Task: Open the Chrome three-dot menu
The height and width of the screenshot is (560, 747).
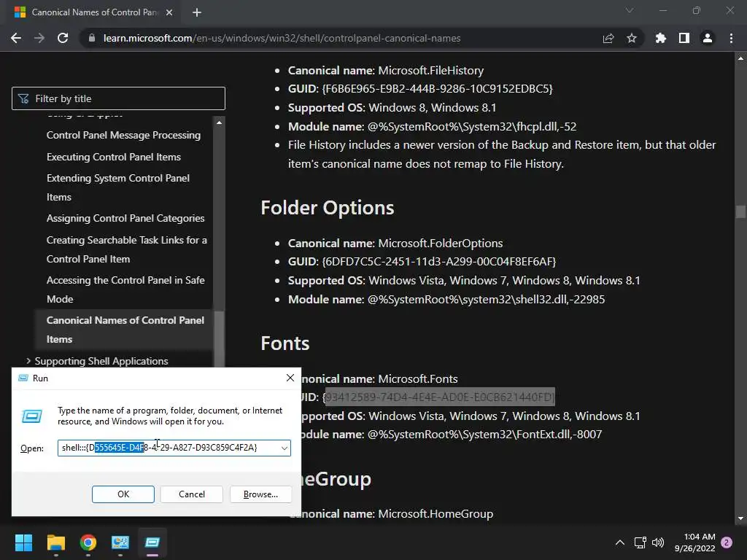Action: [x=731, y=38]
